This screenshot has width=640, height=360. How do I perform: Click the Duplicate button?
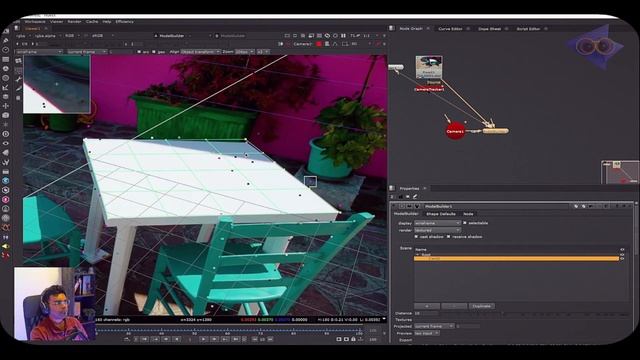[x=482, y=306]
